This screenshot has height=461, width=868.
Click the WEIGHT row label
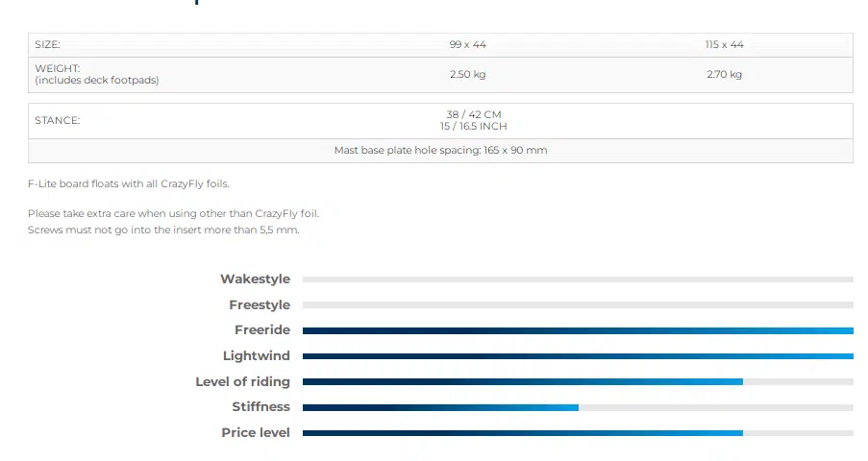click(x=58, y=69)
